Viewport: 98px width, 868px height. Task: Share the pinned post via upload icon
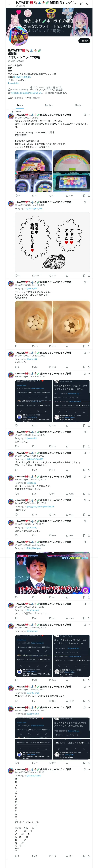coord(89,195)
